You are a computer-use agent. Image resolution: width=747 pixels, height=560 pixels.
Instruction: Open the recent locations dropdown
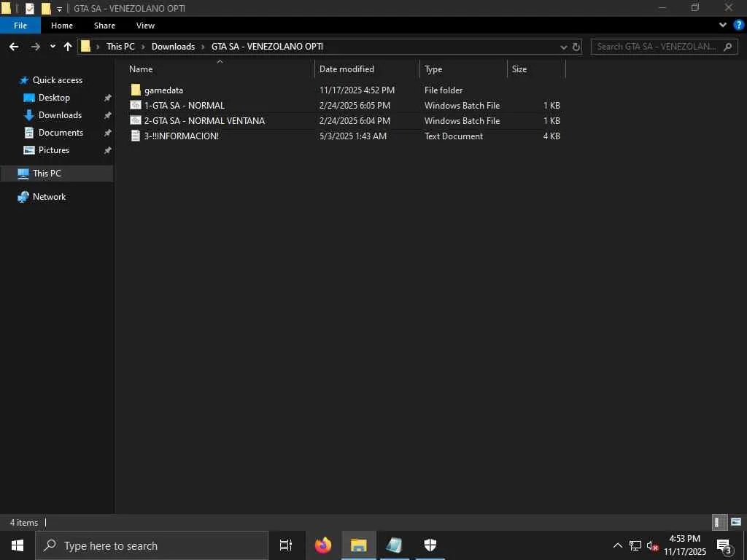(x=53, y=47)
